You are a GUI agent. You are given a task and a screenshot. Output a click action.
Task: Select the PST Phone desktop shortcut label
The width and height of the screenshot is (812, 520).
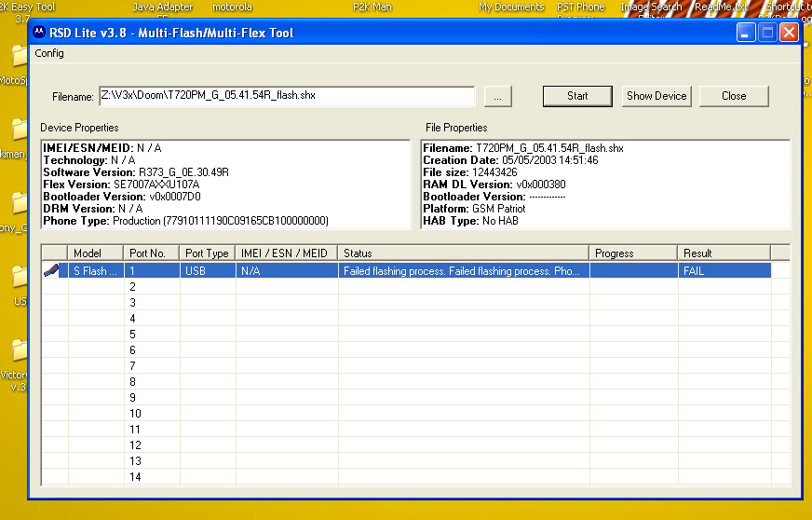coord(580,7)
